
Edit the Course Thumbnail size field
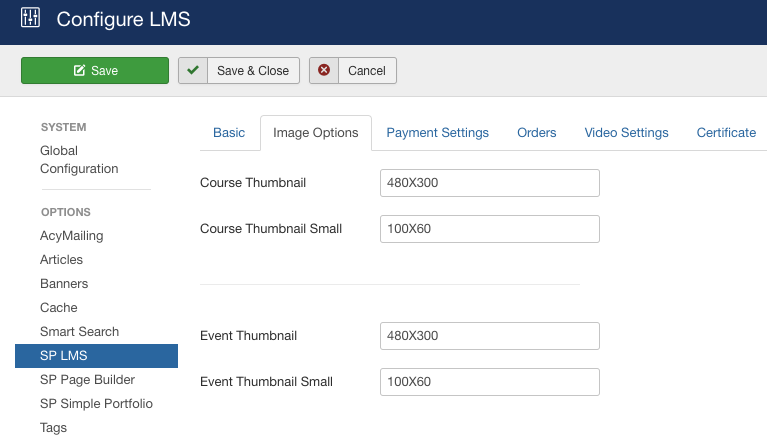click(x=489, y=183)
